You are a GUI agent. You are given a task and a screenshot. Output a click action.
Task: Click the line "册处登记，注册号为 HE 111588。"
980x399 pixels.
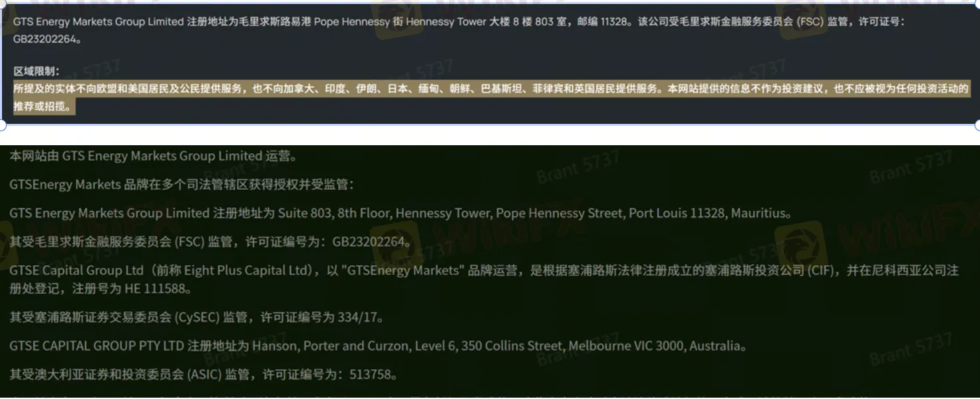(x=101, y=289)
